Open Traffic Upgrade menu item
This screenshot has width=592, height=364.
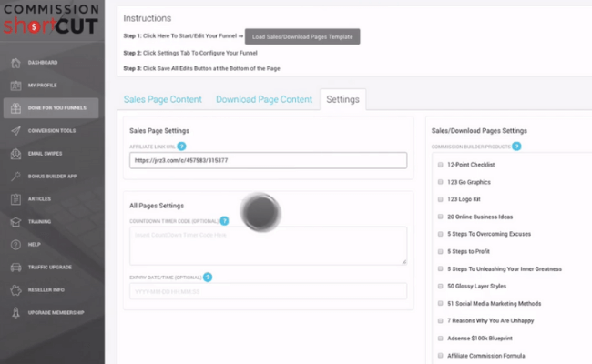pyautogui.click(x=51, y=267)
